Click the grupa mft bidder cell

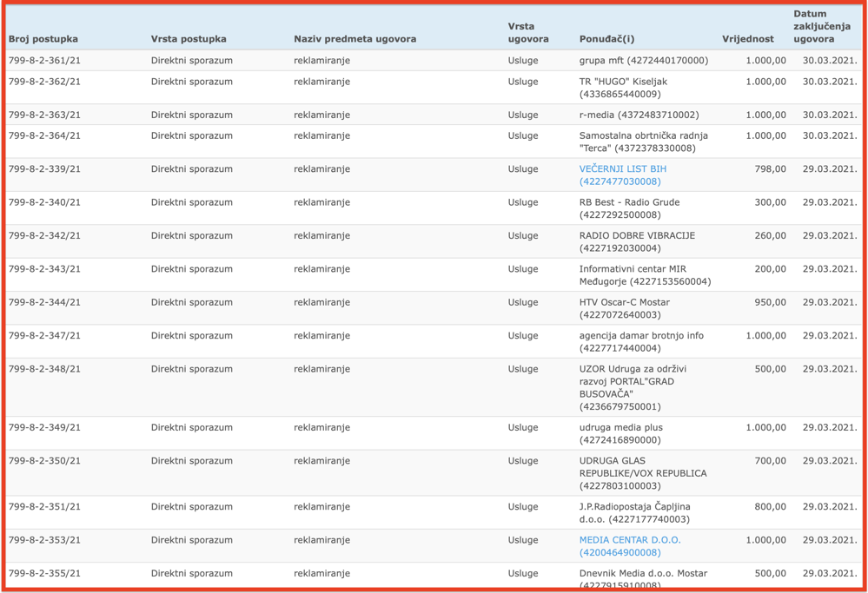point(644,60)
